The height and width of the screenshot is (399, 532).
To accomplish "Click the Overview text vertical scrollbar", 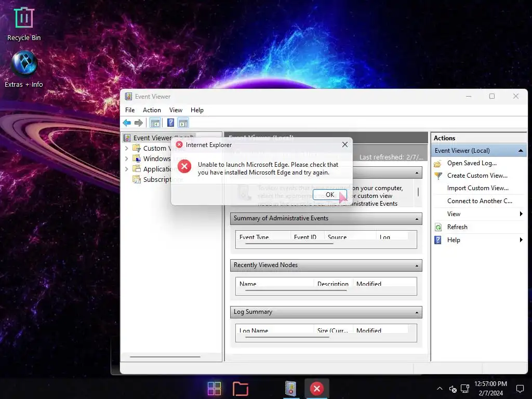I will tap(418, 192).
